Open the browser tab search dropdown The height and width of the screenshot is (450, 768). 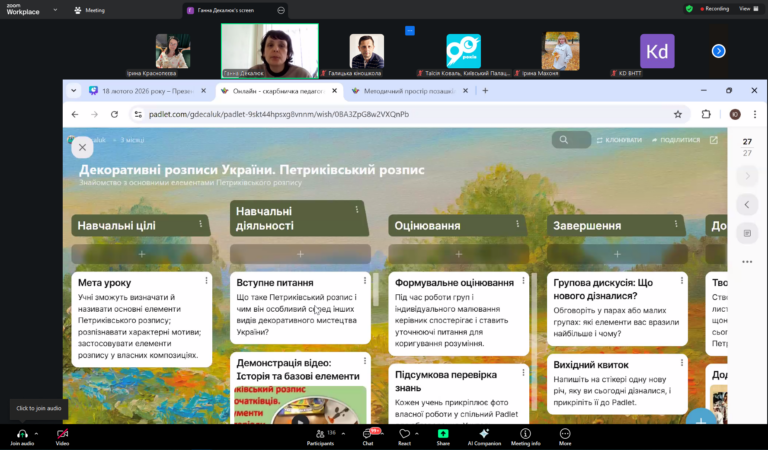[73, 91]
